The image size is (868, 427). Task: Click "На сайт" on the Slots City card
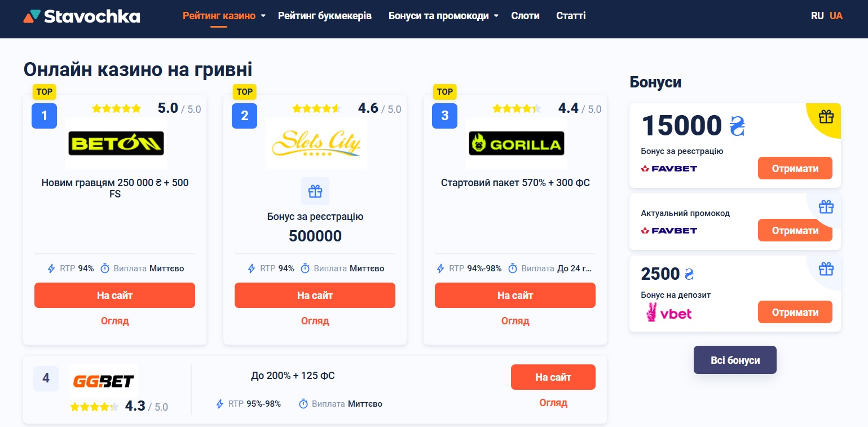click(x=315, y=295)
